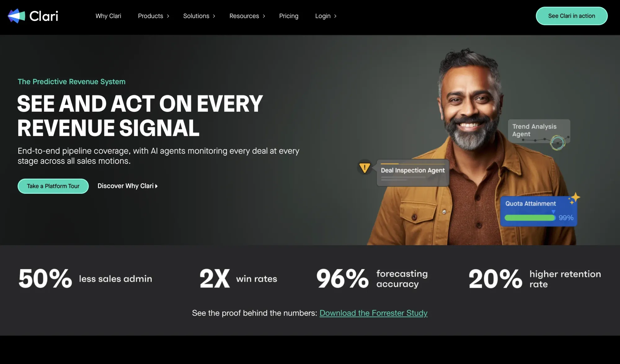Click the Clari wordmark text
The width and height of the screenshot is (620, 364).
44,16
